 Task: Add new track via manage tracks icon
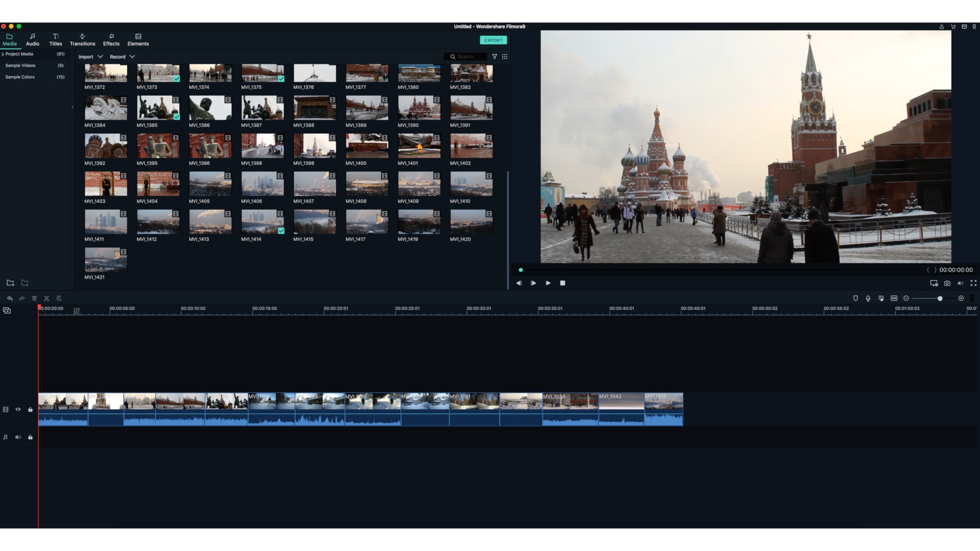tap(7, 310)
